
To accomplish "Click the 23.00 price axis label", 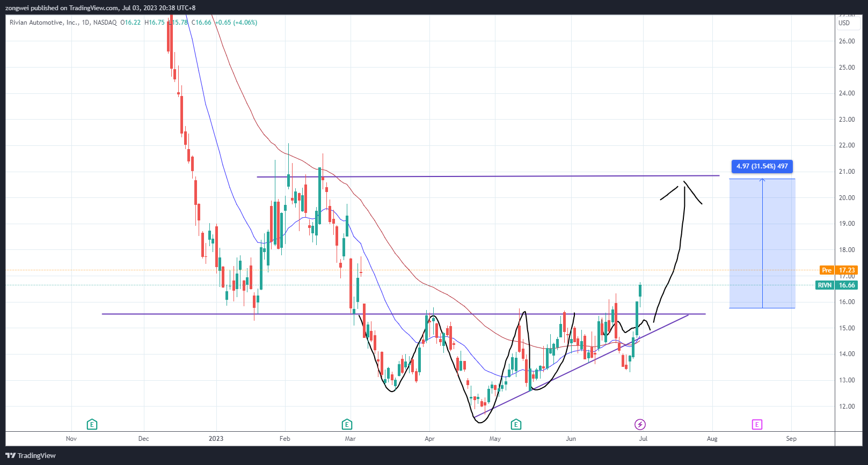I will pyautogui.click(x=847, y=120).
